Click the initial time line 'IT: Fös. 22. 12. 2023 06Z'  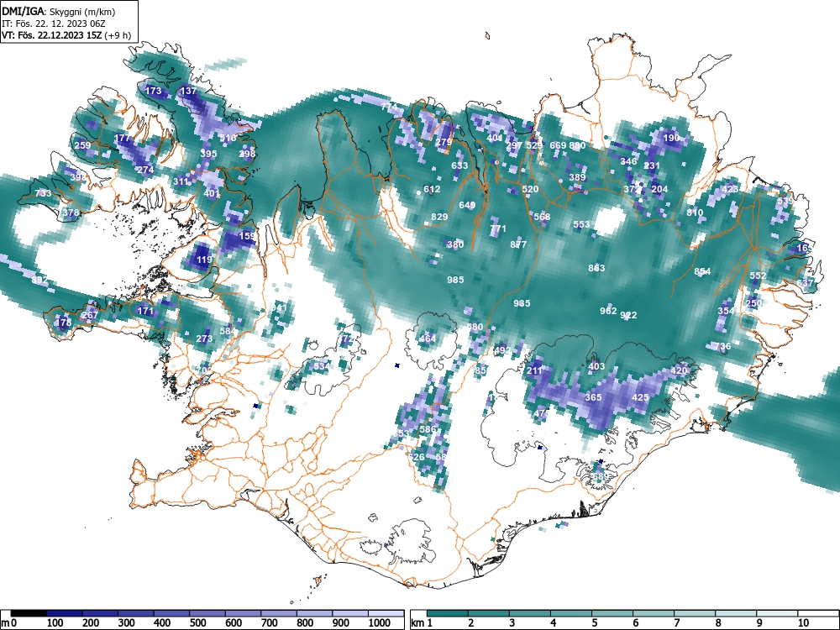[54, 24]
